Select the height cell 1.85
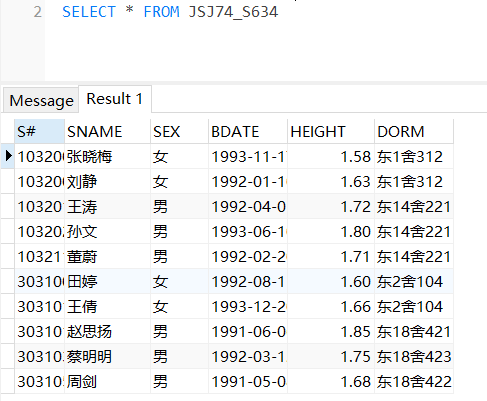Screen dimensions: 487x401 [x=331, y=331]
